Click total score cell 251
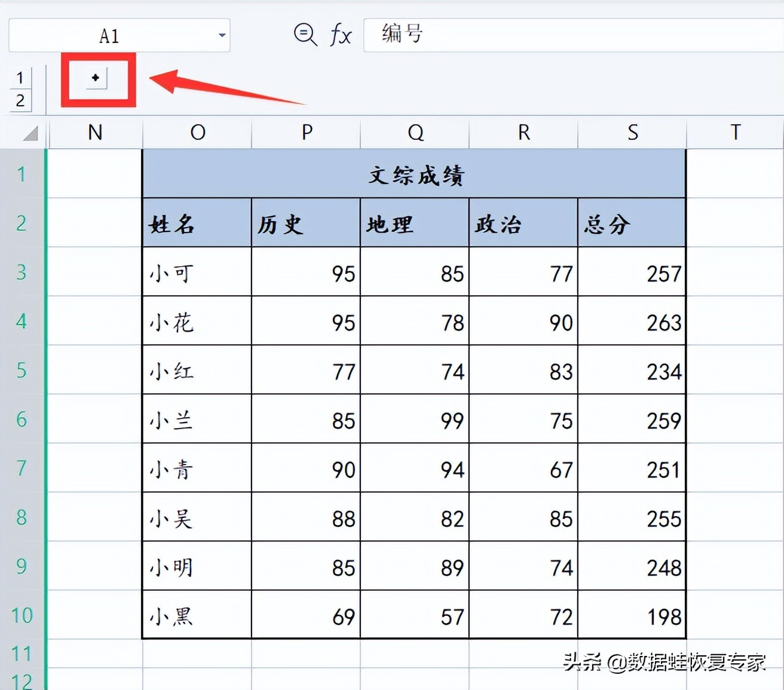Viewport: 784px width, 690px height. (x=632, y=468)
